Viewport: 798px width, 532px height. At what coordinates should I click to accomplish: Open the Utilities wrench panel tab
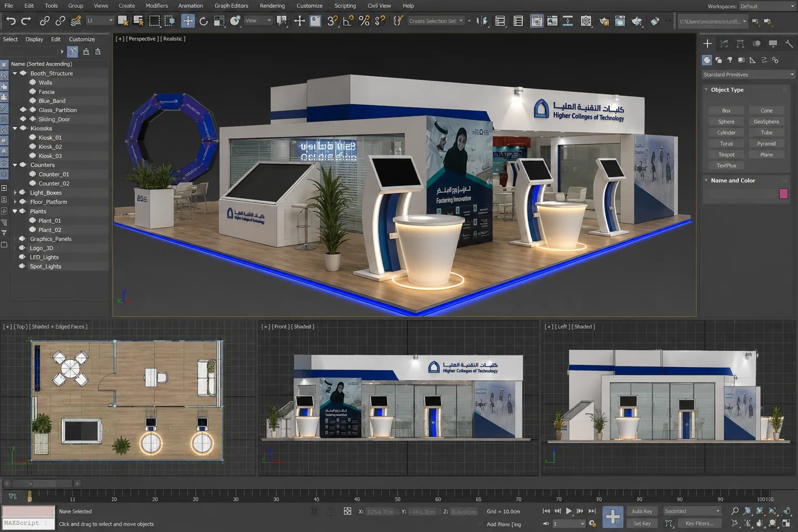pos(789,44)
